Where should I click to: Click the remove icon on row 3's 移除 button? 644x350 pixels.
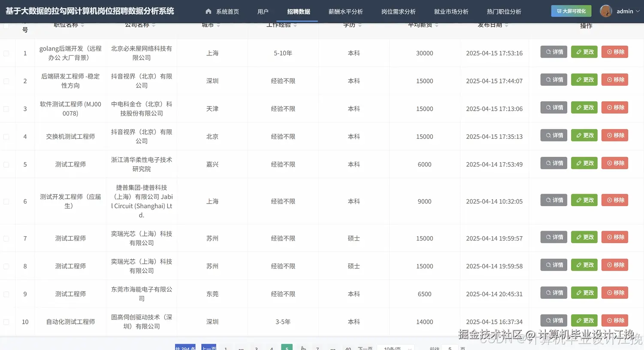(609, 107)
